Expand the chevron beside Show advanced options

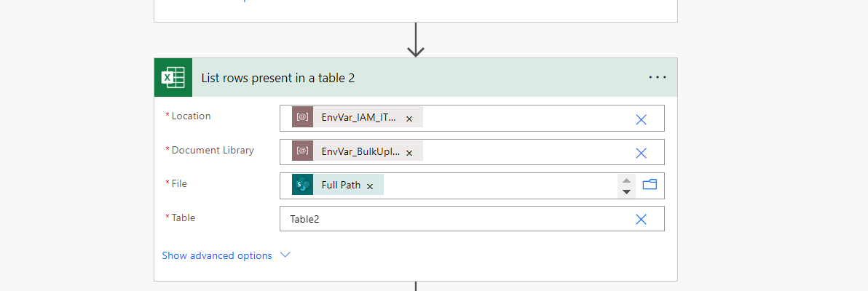point(285,255)
